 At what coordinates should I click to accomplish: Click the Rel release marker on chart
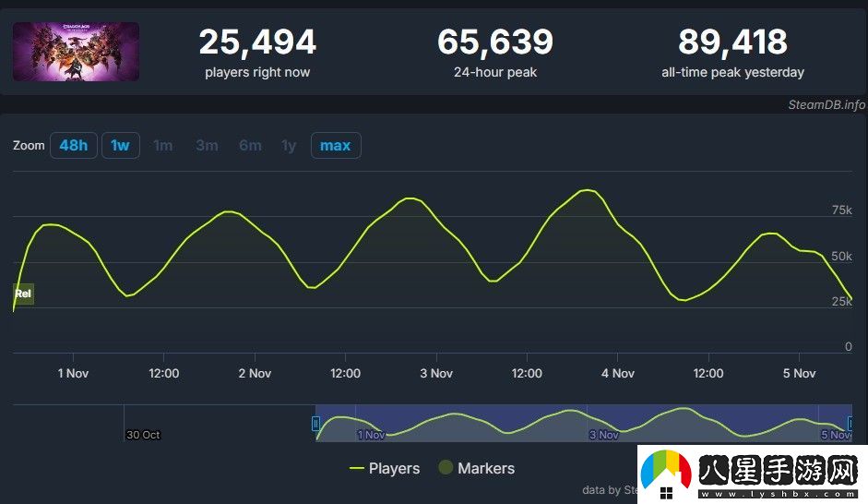coord(23,294)
